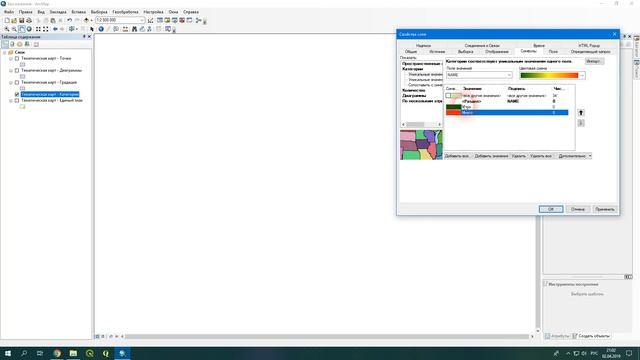Screen dimensions: 640x360
Task: Click the Отмена button
Action: click(578, 209)
